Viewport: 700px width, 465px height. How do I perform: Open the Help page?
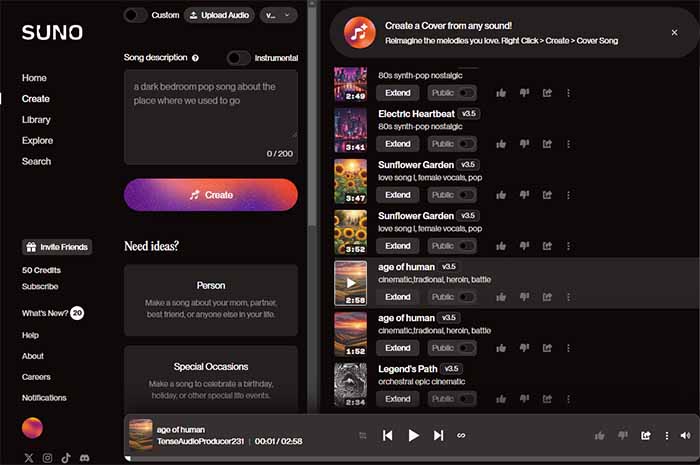(30, 335)
